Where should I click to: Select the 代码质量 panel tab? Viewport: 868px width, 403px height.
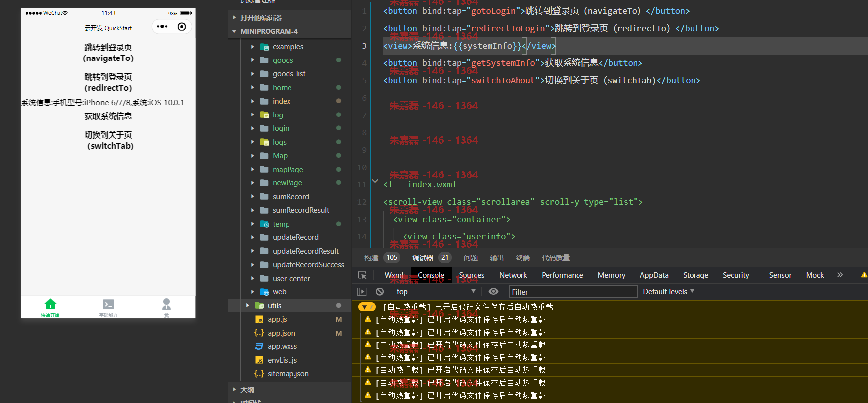pos(556,258)
